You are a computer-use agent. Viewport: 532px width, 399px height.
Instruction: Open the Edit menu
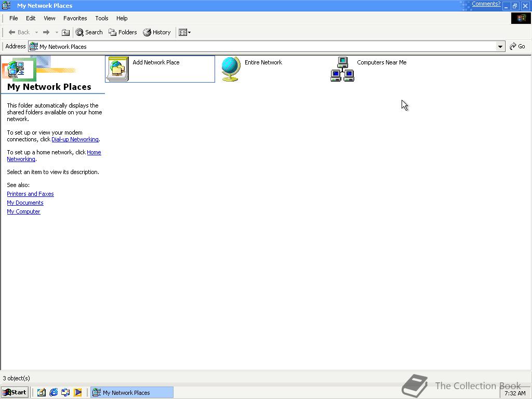click(x=31, y=18)
